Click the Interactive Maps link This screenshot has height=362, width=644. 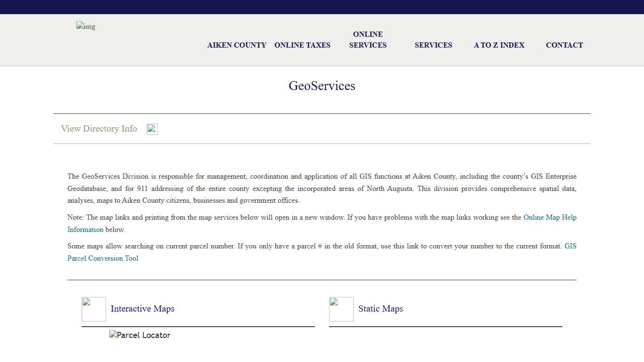(142, 309)
